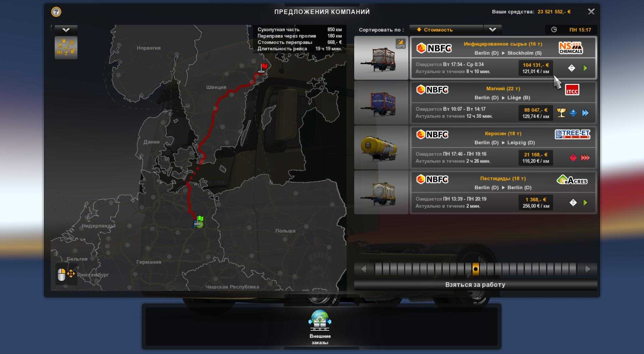This screenshot has height=354, width=644.
Task: Select the Магний blue tank trailer thumbnail
Action: pos(381,103)
